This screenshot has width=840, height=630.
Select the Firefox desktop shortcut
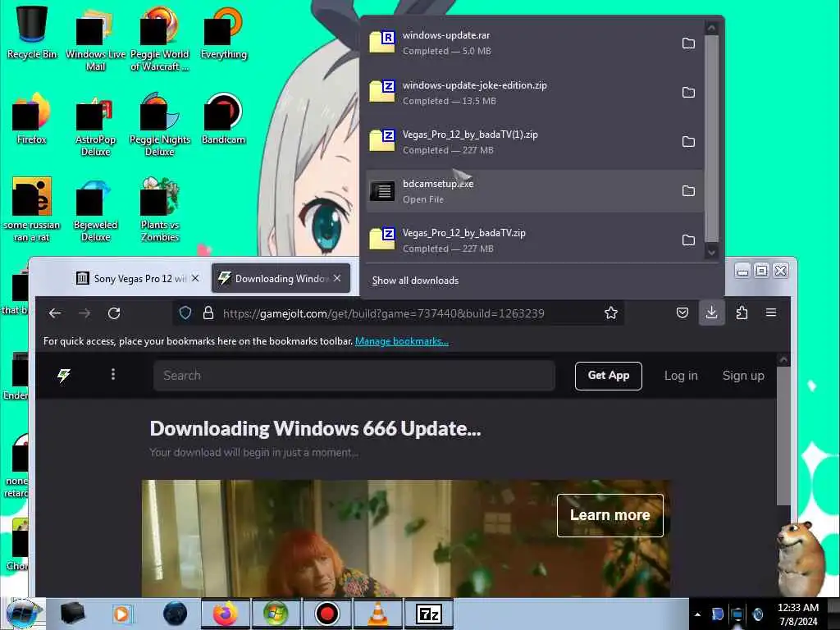32,118
